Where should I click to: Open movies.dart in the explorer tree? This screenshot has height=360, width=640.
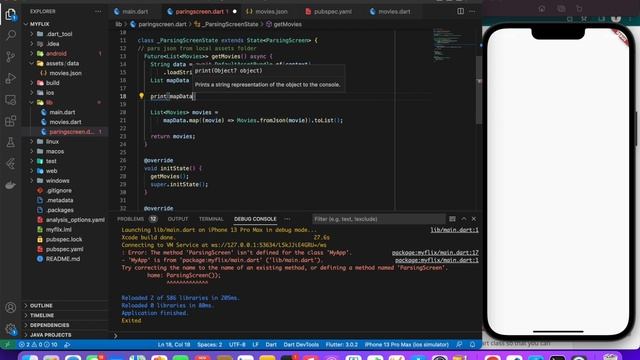tap(65, 122)
